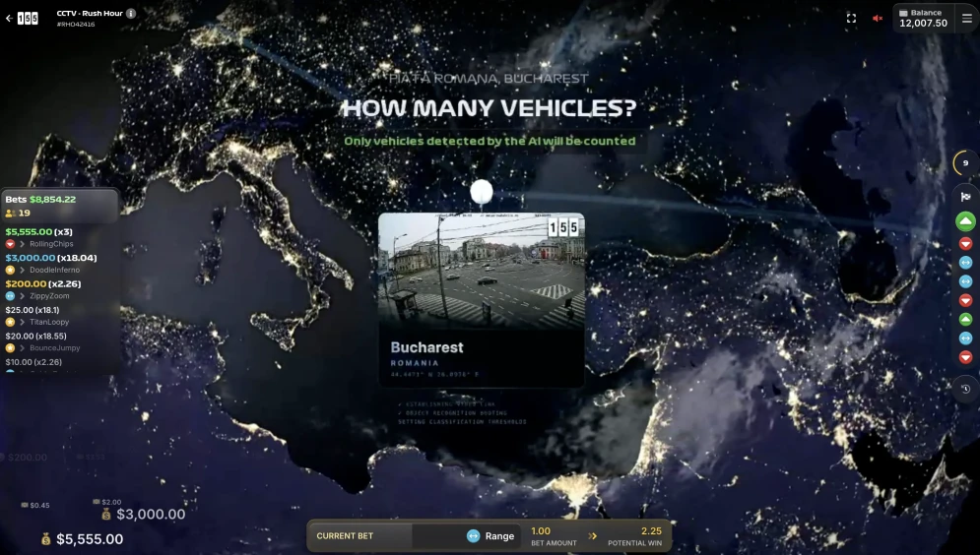The height and width of the screenshot is (555, 980).
Task: Click the gold star icon beside TitanLoopy
Action: [10, 322]
